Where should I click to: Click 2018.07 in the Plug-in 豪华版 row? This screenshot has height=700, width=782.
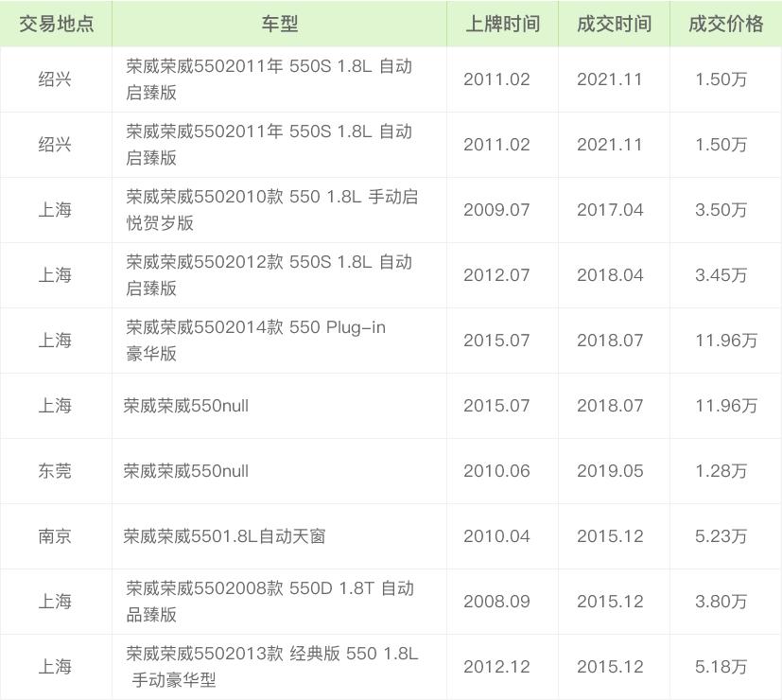coord(610,341)
